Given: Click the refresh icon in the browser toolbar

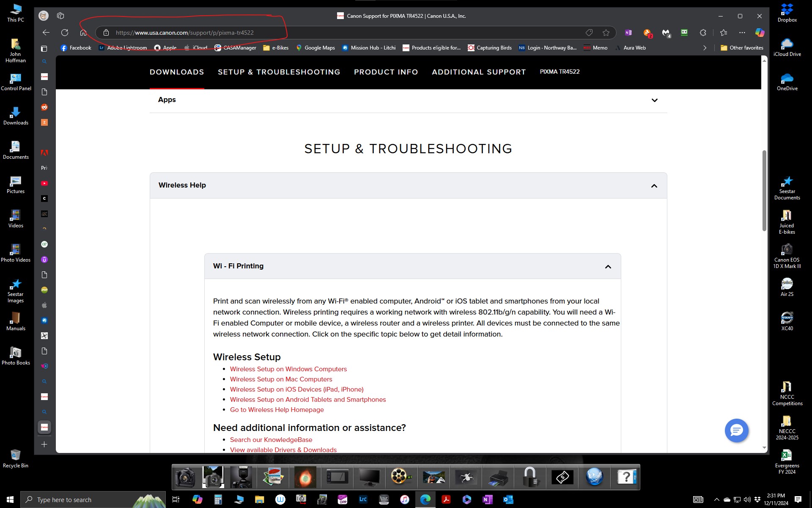Looking at the screenshot, I should [x=65, y=33].
